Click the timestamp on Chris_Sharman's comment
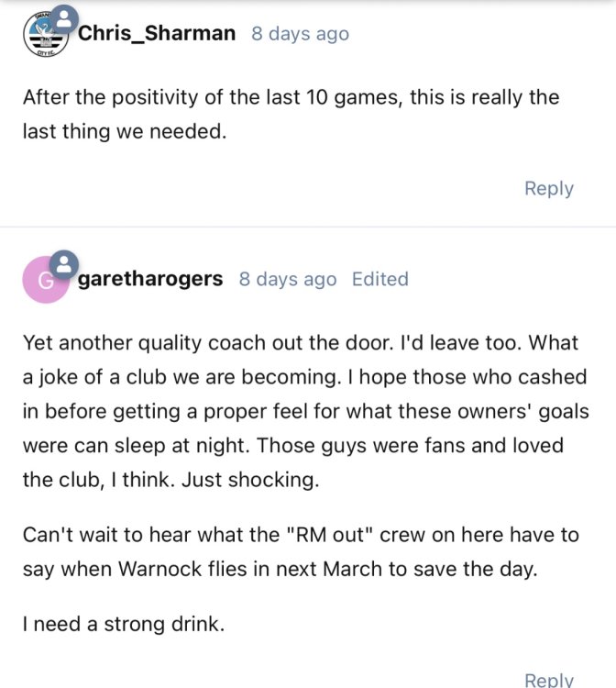 coord(300,34)
